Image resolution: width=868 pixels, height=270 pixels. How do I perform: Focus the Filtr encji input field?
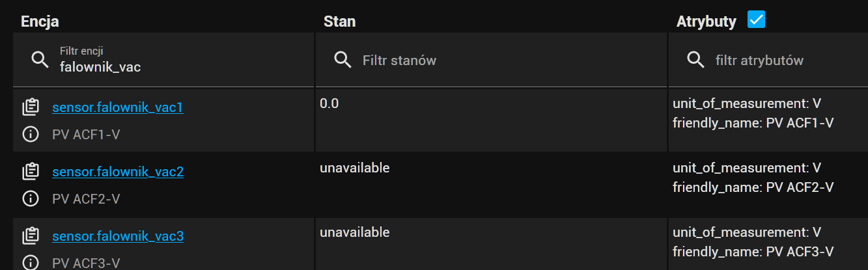pos(176,66)
